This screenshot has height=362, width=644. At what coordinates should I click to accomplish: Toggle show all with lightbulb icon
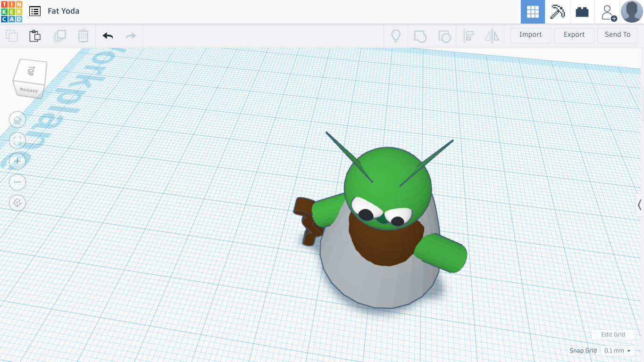pyautogui.click(x=396, y=36)
